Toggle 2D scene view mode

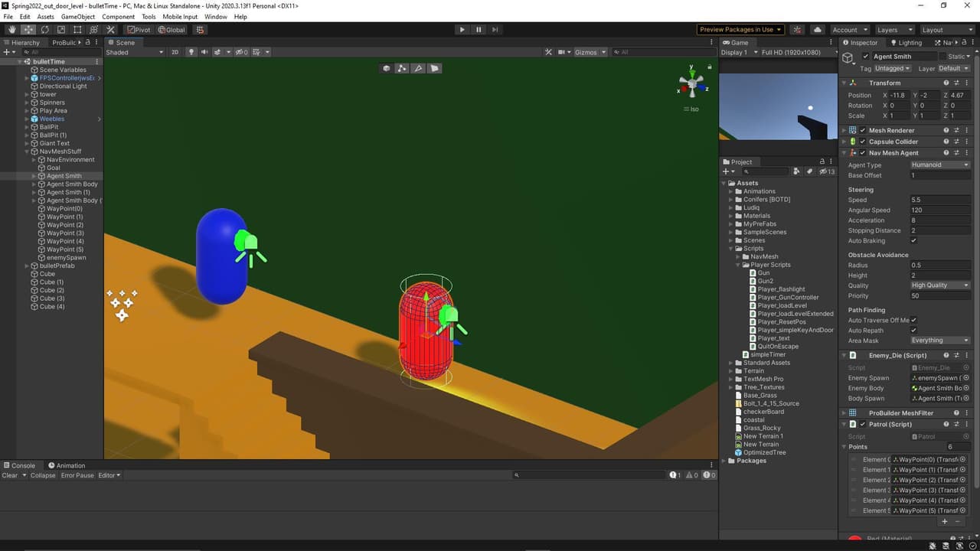pos(175,52)
